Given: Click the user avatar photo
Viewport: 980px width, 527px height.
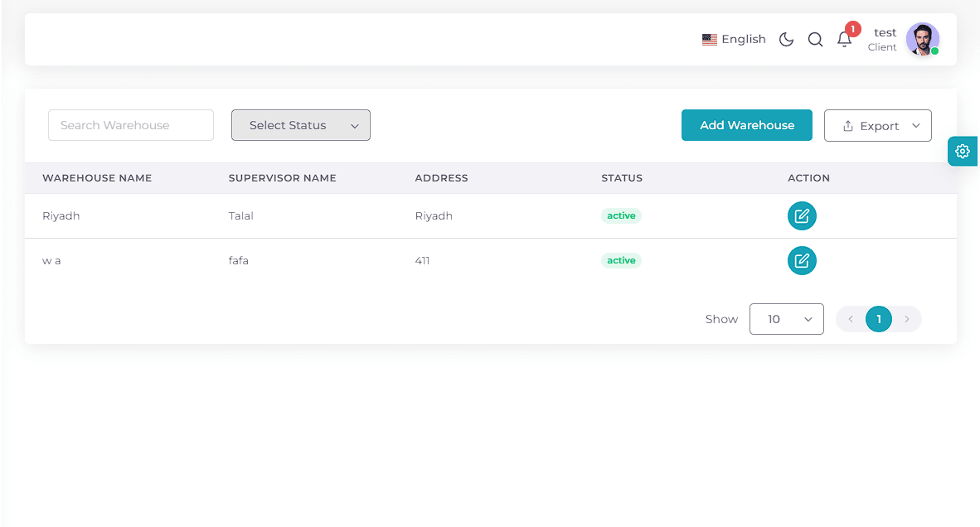Looking at the screenshot, I should [x=923, y=39].
